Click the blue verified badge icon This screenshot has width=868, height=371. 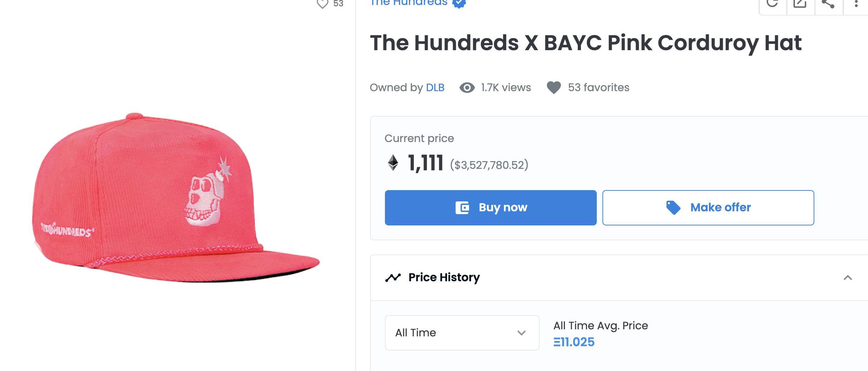[x=459, y=3]
